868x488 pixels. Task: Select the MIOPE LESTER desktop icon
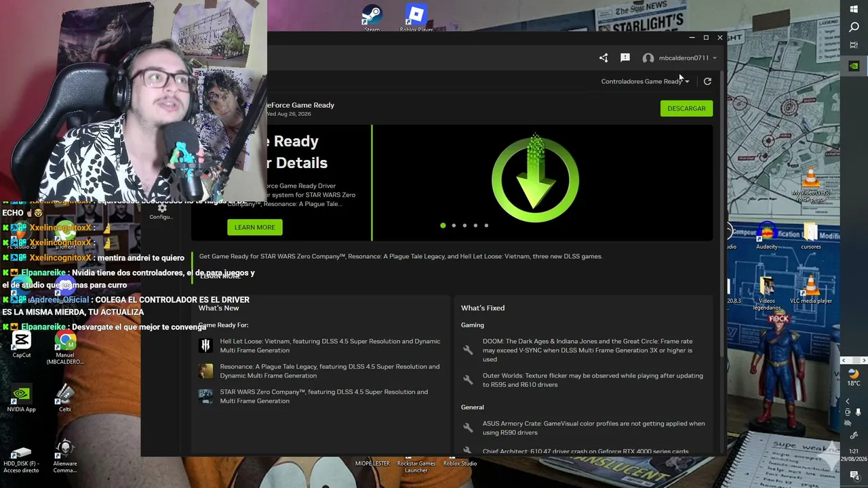pos(372,464)
